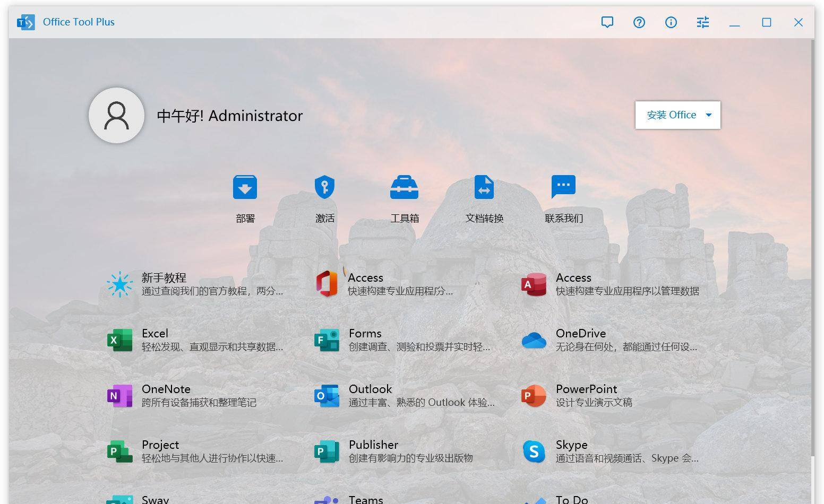Image resolution: width=824 pixels, height=504 pixels.
Task: Open the OneNote app entry
Action: (166, 389)
